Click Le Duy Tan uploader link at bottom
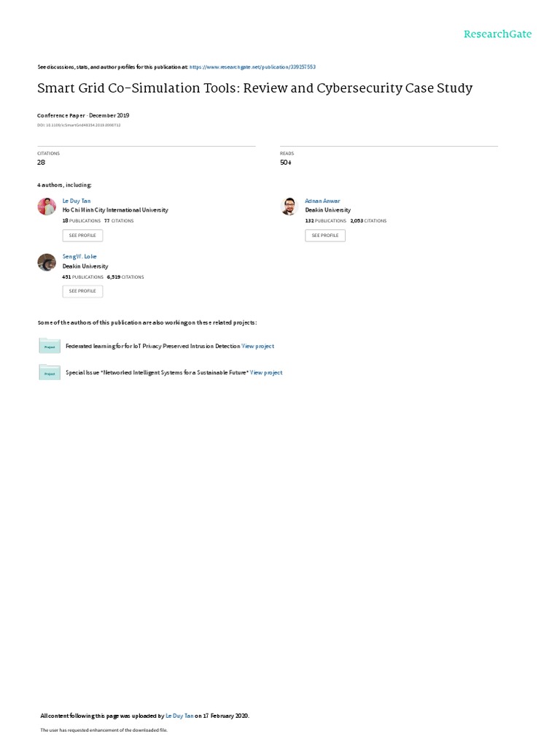Screen dimensions: 560x747 pyautogui.click(x=179, y=716)
